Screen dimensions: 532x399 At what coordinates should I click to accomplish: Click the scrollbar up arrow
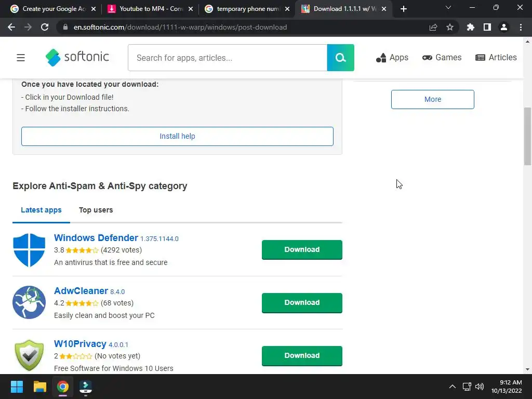click(x=527, y=42)
